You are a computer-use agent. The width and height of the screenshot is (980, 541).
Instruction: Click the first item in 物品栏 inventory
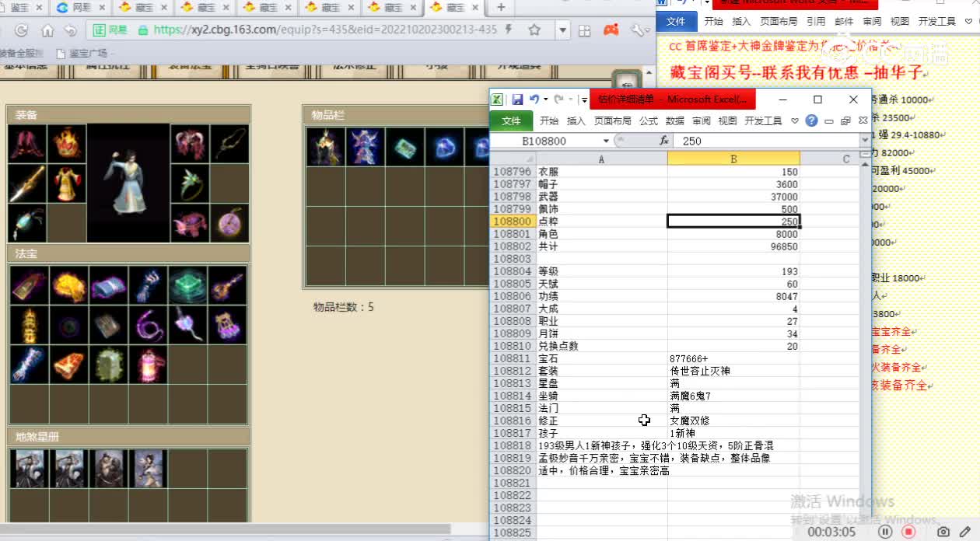pyautogui.click(x=325, y=147)
